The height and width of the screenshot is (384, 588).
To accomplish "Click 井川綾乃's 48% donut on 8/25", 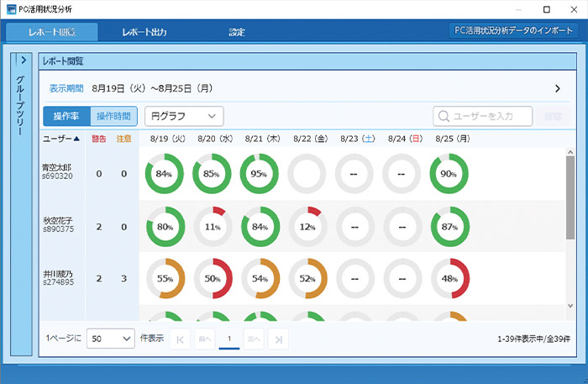I will pyautogui.click(x=449, y=278).
